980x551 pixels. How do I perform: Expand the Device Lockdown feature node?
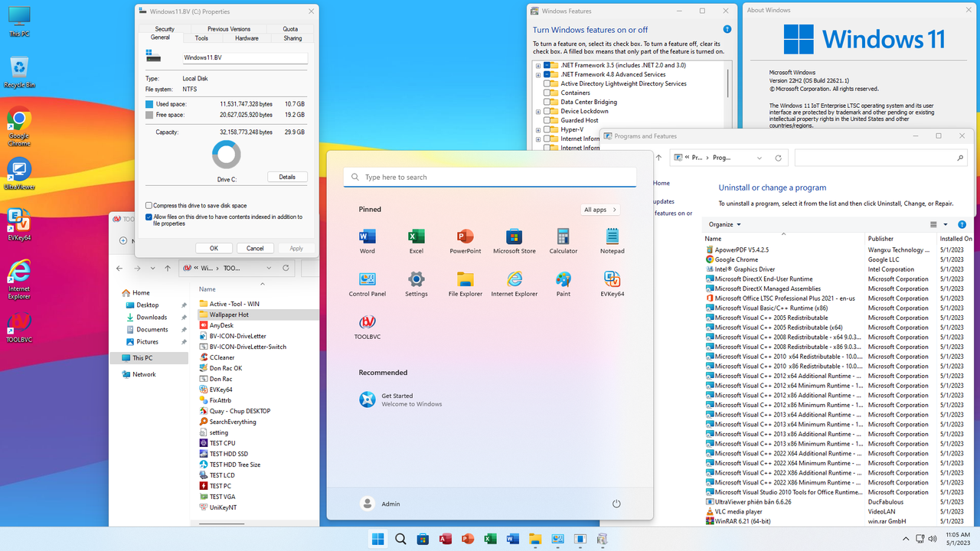pos(538,111)
